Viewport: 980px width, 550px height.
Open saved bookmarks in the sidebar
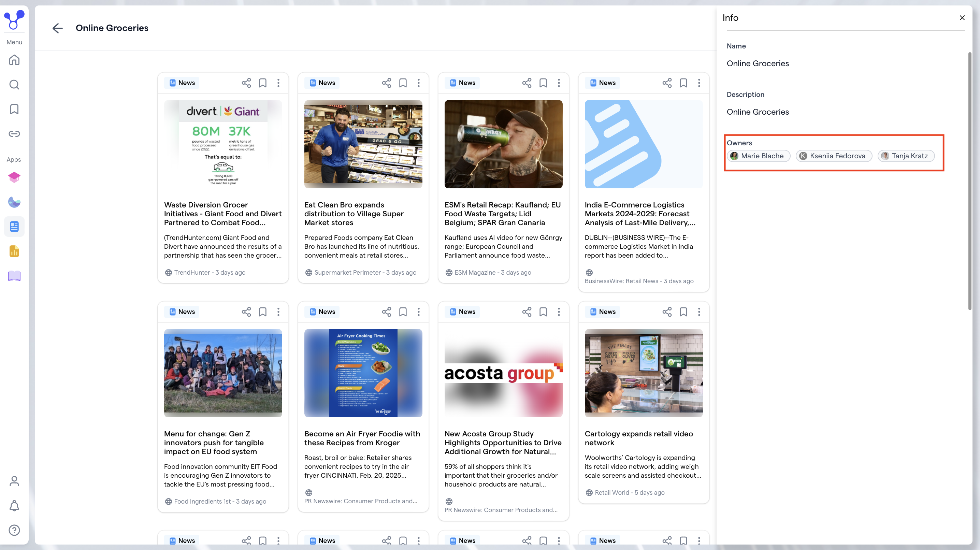point(14,109)
